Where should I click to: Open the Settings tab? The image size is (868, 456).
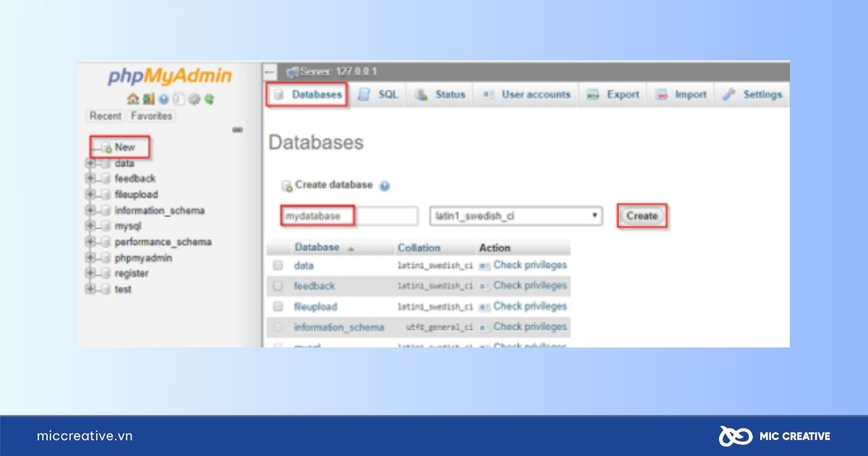(x=753, y=95)
